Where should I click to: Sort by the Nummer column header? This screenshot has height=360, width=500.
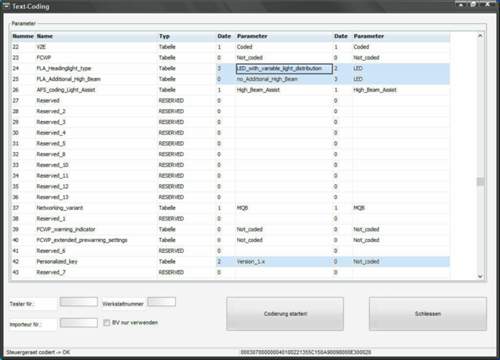(x=23, y=36)
